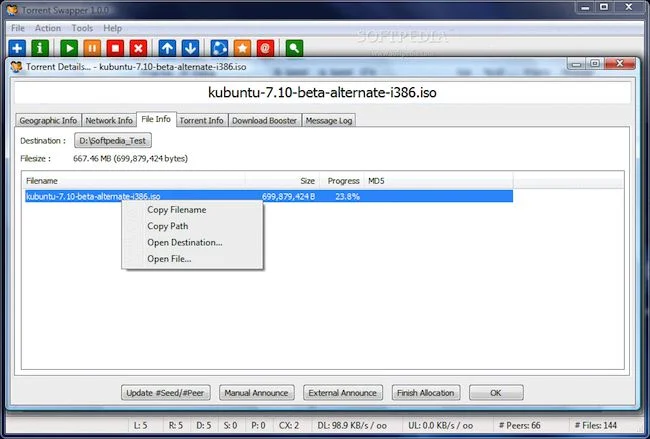
Task: Choose Copy Filename from context menu
Action: pos(177,210)
